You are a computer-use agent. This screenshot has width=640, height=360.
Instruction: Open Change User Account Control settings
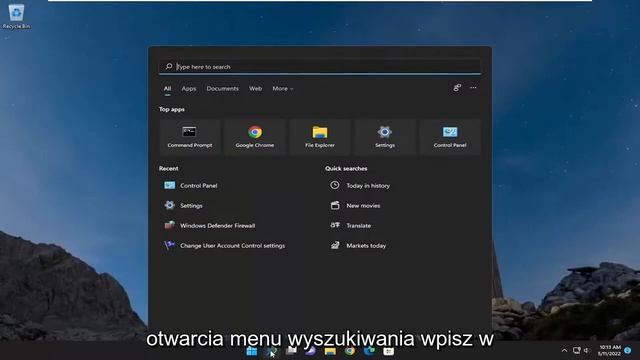224,245
